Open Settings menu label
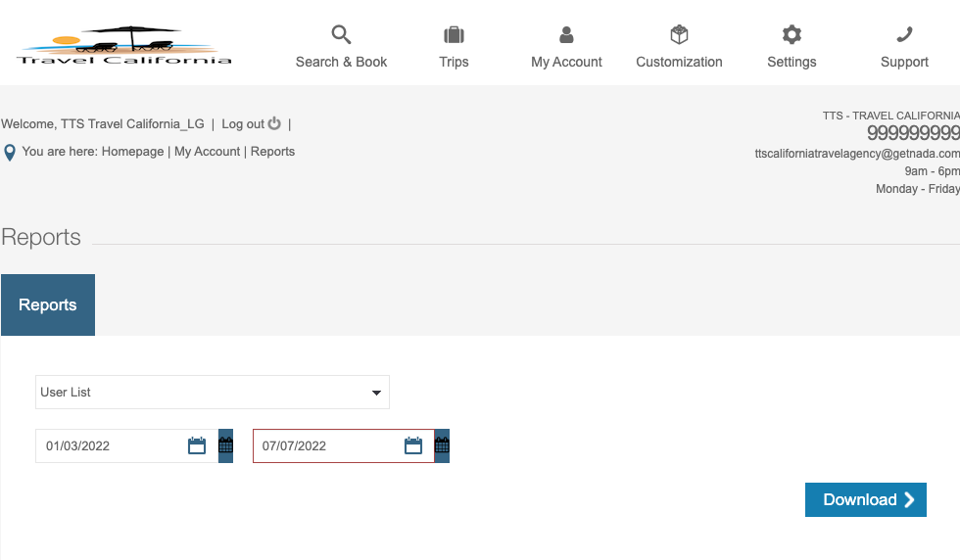Image resolution: width=960 pixels, height=560 pixels. click(x=792, y=62)
